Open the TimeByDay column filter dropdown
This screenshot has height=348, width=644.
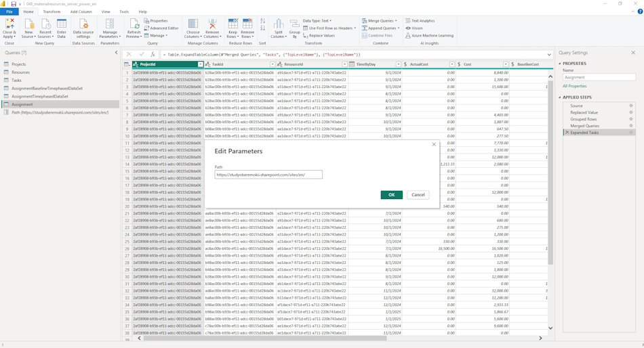pyautogui.click(x=398, y=64)
